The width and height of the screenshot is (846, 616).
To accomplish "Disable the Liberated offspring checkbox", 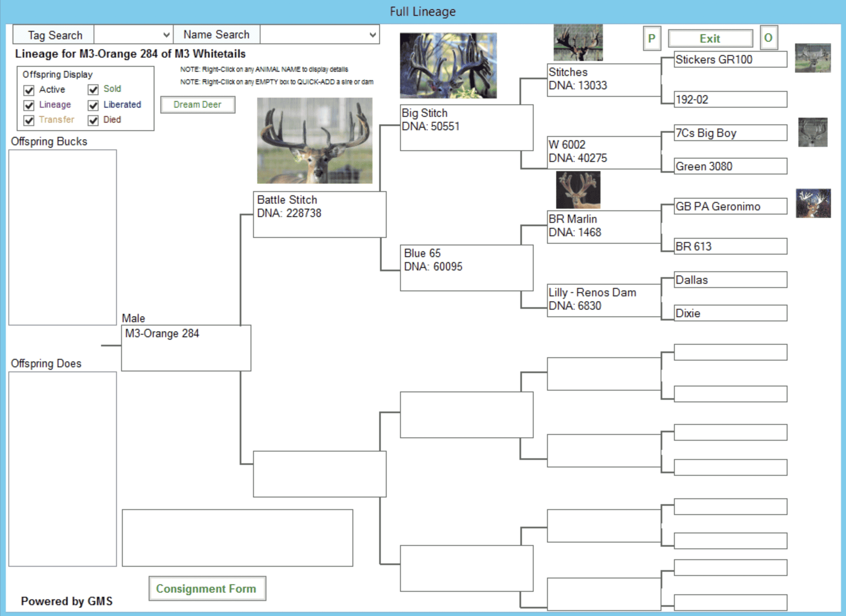I will (93, 105).
